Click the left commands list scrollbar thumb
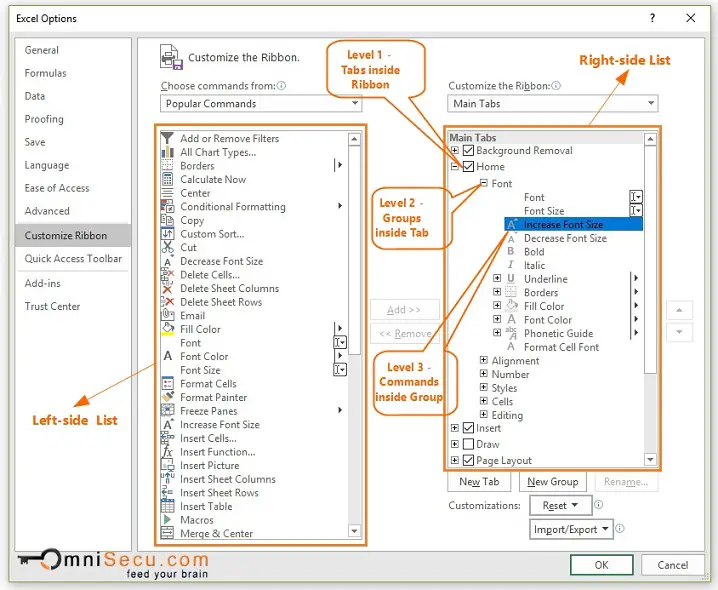Image resolution: width=718 pixels, height=590 pixels. click(x=354, y=250)
